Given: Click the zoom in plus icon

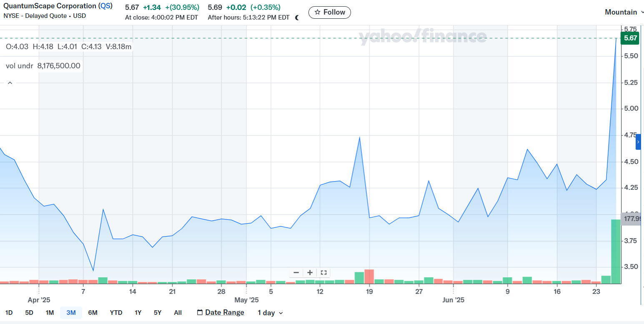Looking at the screenshot, I should click(x=310, y=272).
